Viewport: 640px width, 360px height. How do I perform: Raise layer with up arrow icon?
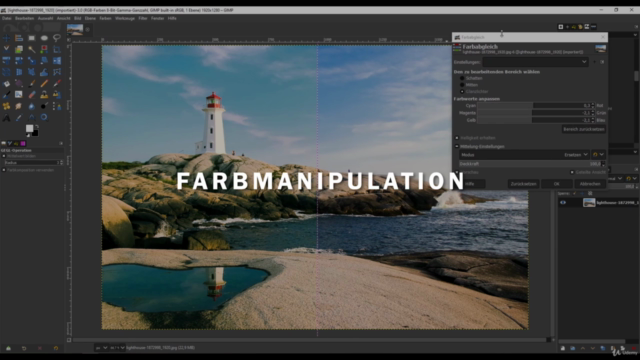pos(583,348)
